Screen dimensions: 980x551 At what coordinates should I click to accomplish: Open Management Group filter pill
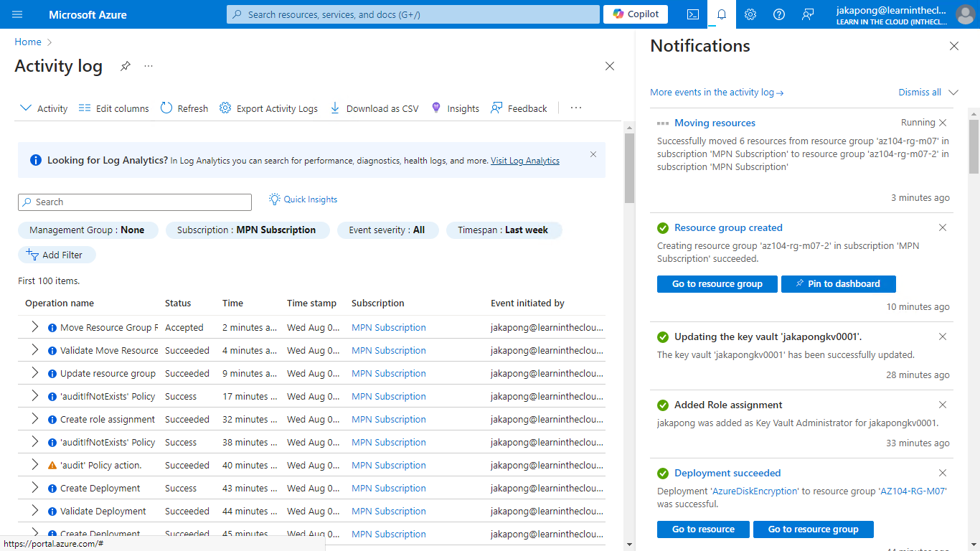(88, 230)
